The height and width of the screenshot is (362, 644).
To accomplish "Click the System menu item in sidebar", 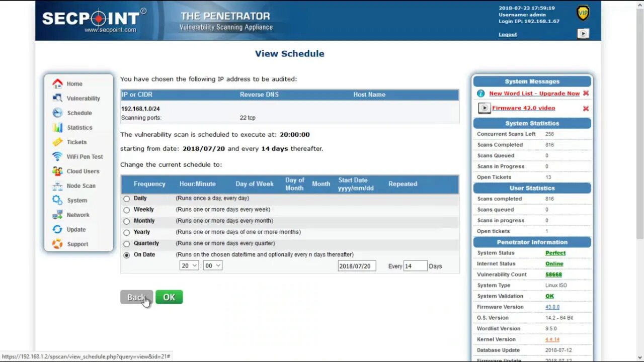I will point(77,201).
